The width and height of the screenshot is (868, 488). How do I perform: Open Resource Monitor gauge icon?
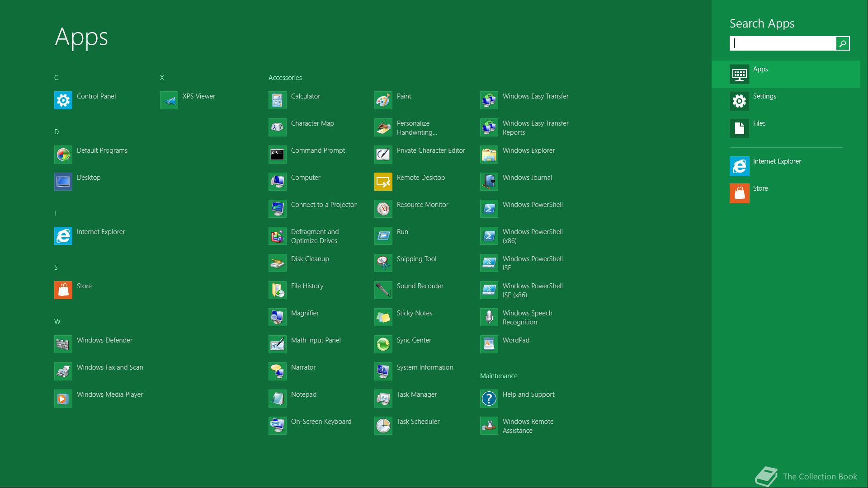coord(383,209)
